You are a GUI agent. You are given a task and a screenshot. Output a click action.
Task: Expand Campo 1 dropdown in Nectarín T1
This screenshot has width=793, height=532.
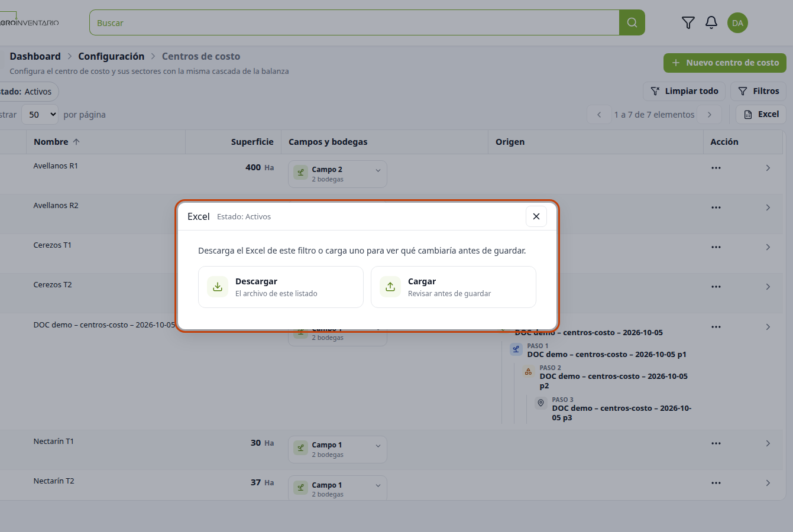point(378,446)
